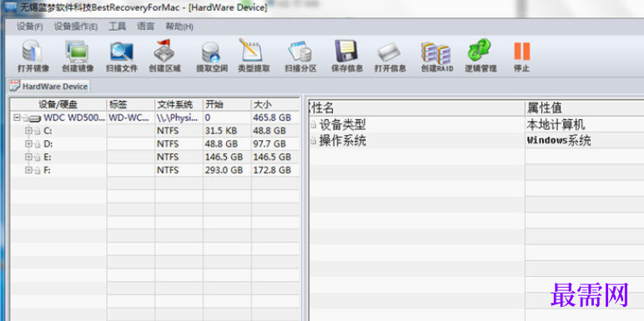Expand the F: partition node

(x=28, y=170)
